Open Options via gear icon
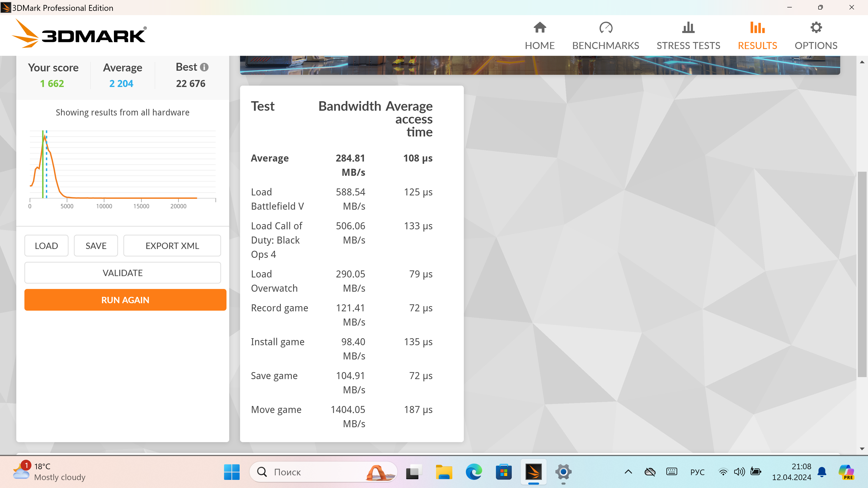 click(816, 28)
